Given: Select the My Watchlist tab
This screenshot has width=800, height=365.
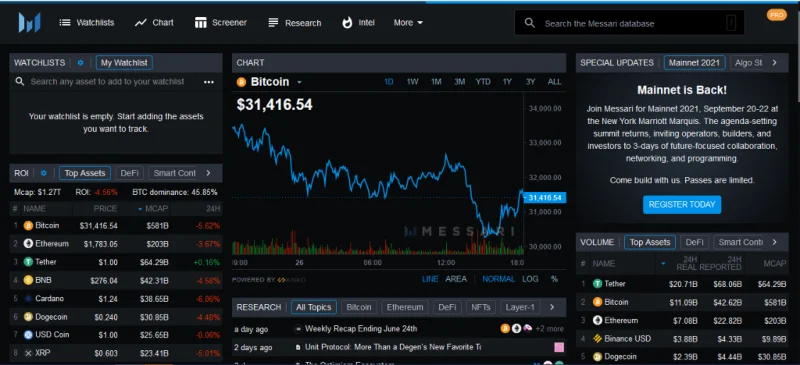Looking at the screenshot, I should (124, 63).
